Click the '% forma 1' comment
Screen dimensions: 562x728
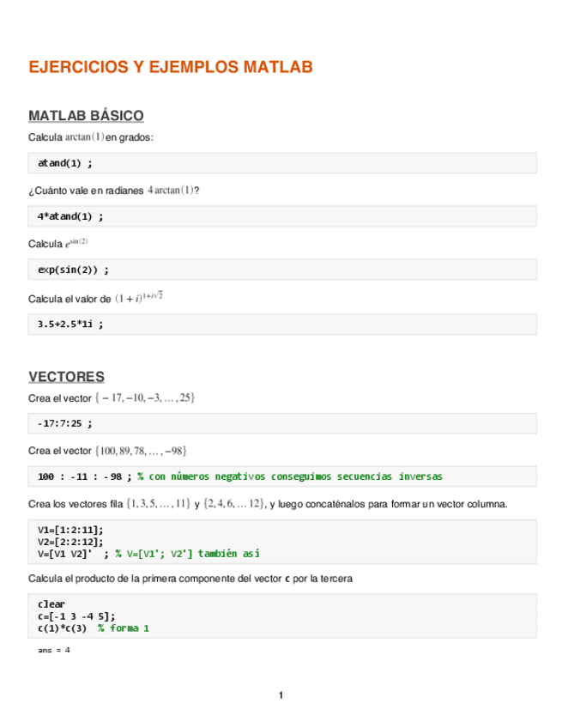(124, 628)
